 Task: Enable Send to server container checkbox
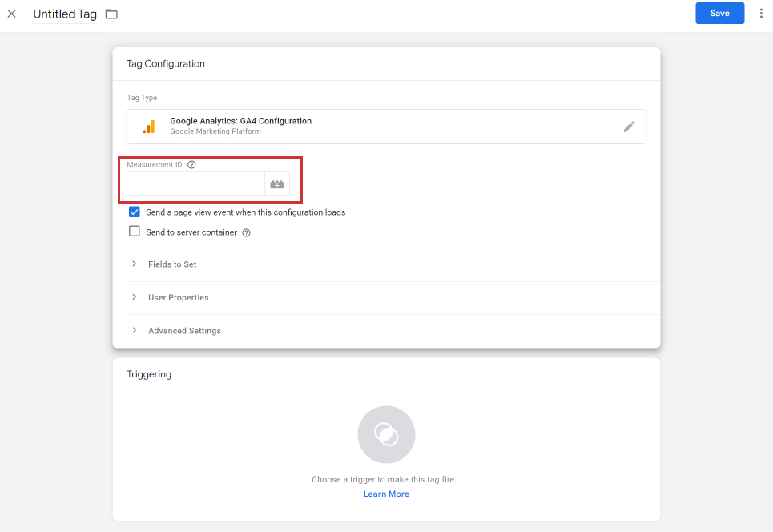[134, 232]
